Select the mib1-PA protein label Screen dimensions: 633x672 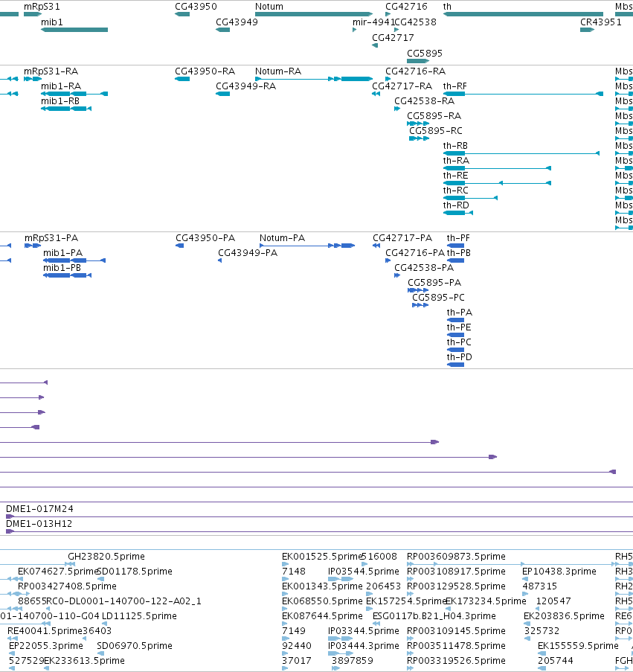click(63, 253)
